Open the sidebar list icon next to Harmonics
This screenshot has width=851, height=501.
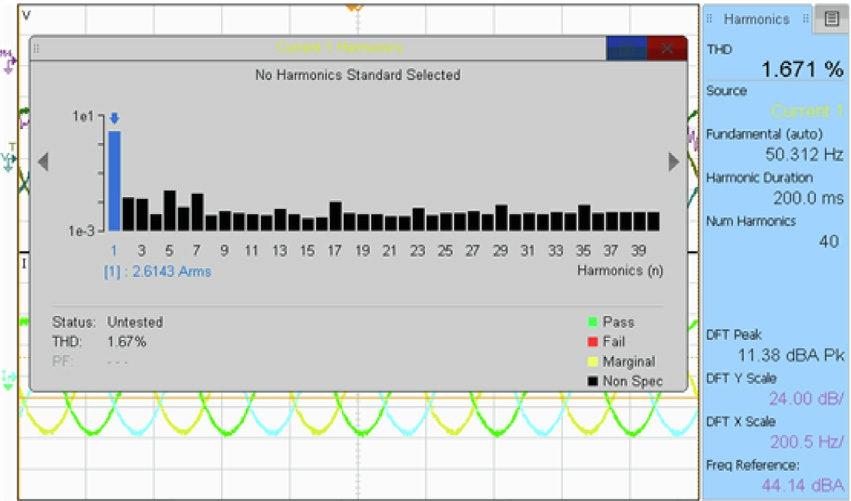831,18
